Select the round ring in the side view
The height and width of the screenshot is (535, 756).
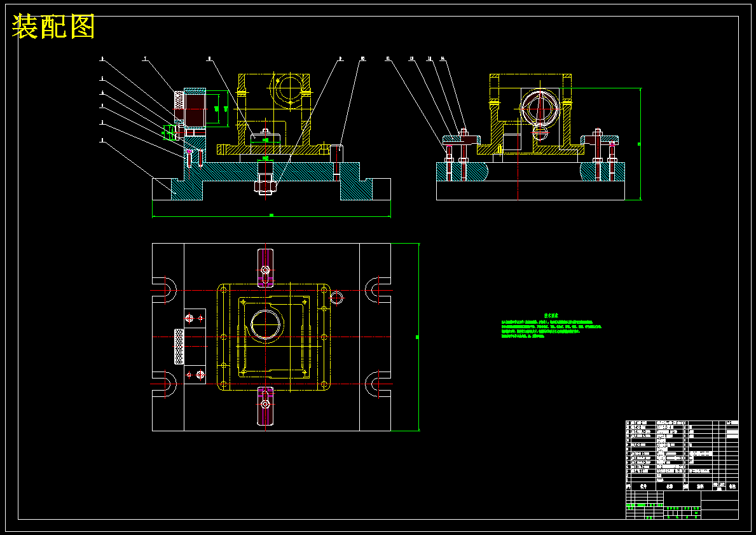pyautogui.click(x=540, y=108)
